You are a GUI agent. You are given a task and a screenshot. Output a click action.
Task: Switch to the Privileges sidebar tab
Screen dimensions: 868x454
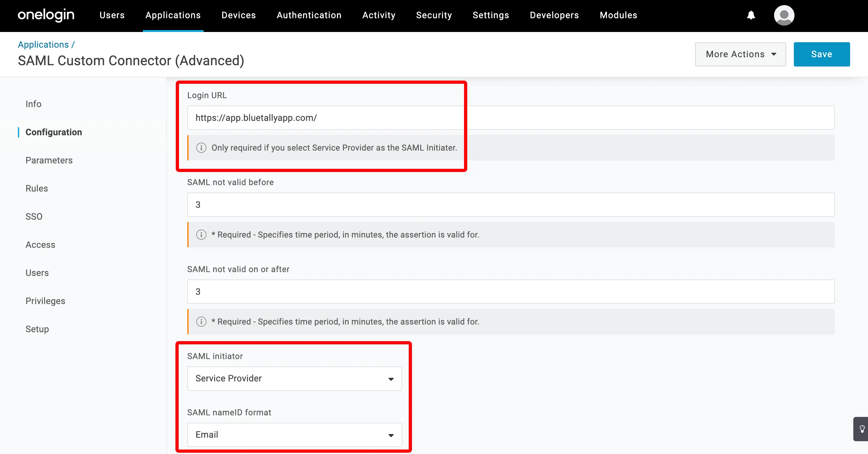coord(45,301)
